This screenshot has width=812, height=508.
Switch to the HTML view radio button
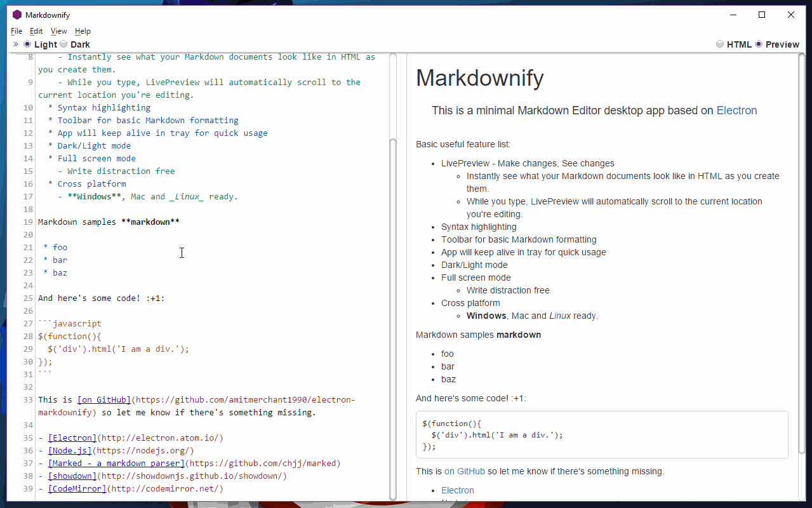click(x=719, y=44)
